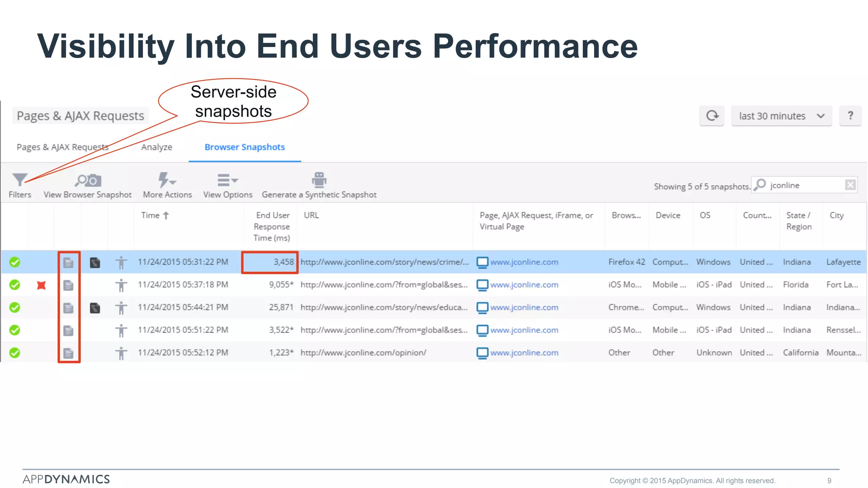Click dark document icon in 05:44:21 PM row
Screen dimensions: 868x488
pyautogui.click(x=95, y=308)
